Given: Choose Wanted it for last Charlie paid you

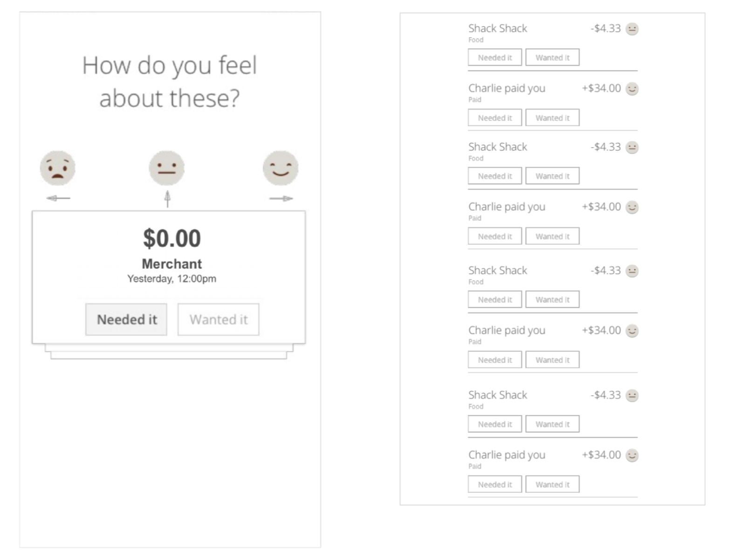Looking at the screenshot, I should click(552, 485).
